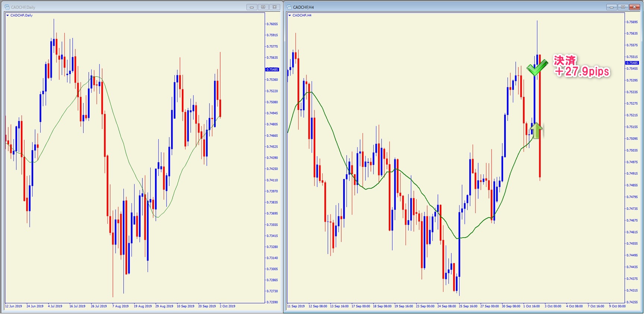Click price 0.72730 on Daily chart scale
Screen dimensions: 644x314
point(272,291)
